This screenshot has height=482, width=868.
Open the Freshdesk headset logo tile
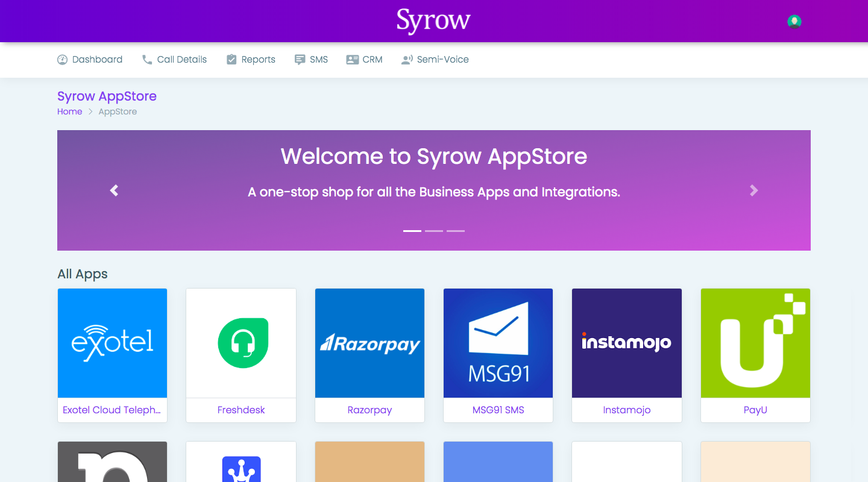click(241, 343)
